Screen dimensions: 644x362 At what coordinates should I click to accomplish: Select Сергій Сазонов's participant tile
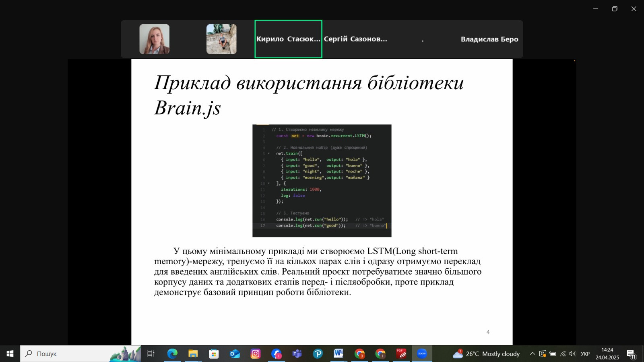pyautogui.click(x=355, y=39)
